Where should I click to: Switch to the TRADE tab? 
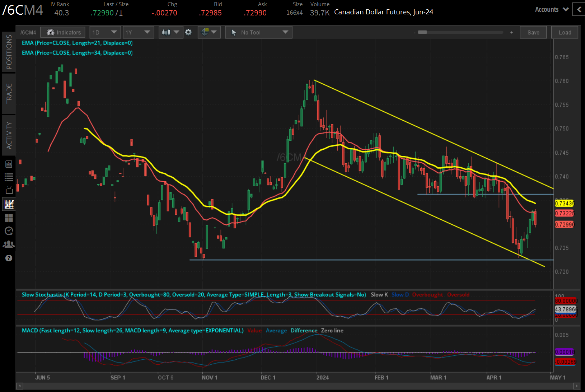(9, 93)
